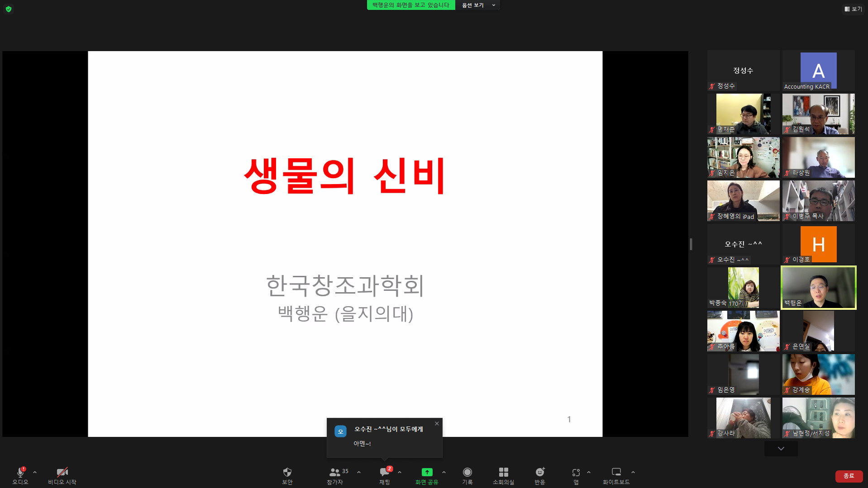Open the 채팅 chat icon
Image resolution: width=868 pixels, height=488 pixels.
(x=384, y=472)
